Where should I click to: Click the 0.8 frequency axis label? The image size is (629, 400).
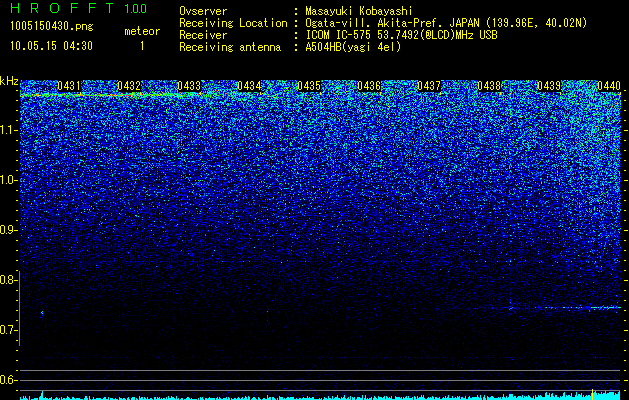pyautogui.click(x=8, y=280)
